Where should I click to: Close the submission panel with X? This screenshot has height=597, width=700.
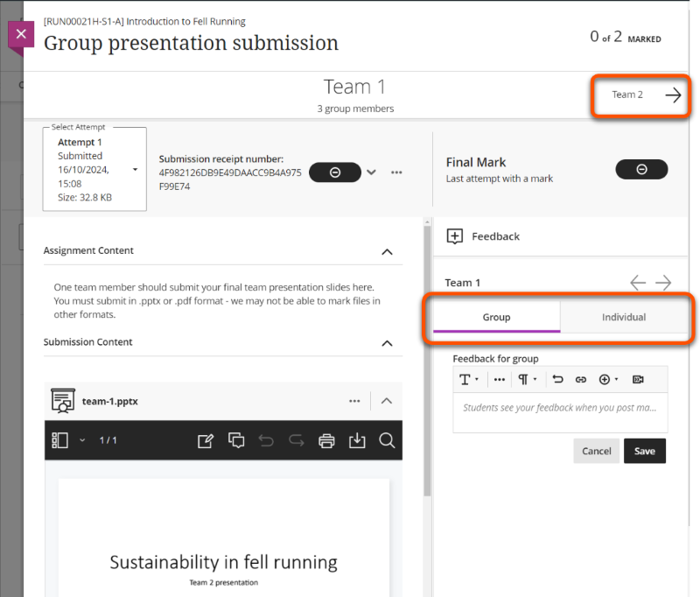22,35
